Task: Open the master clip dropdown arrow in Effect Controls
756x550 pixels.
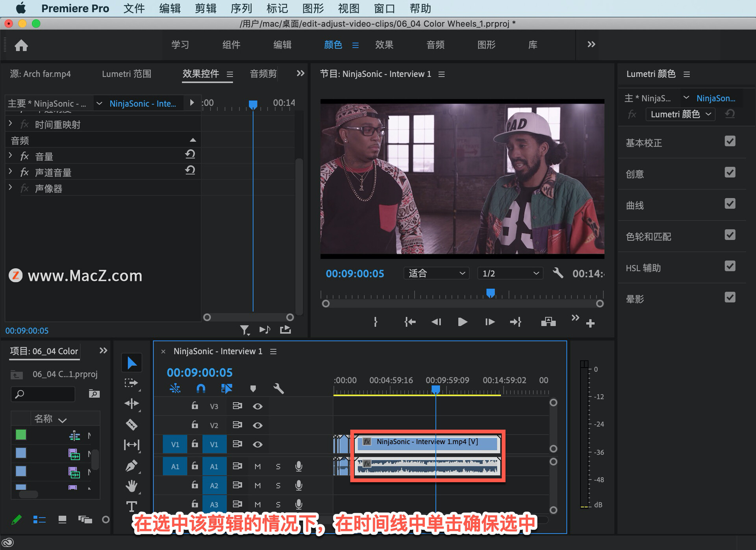Action: click(x=99, y=103)
